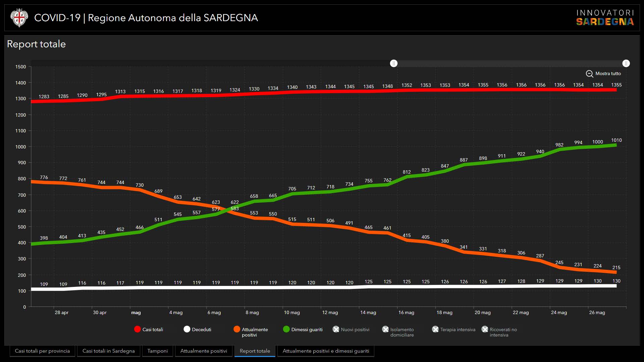Screen dimensions: 644x362
Task: Switch to the Attualmente positivi tab
Action: (204, 351)
